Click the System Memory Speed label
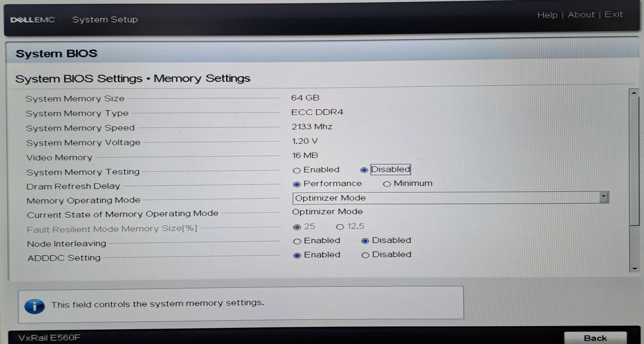Viewport: 644px width, 344px height. [80, 128]
